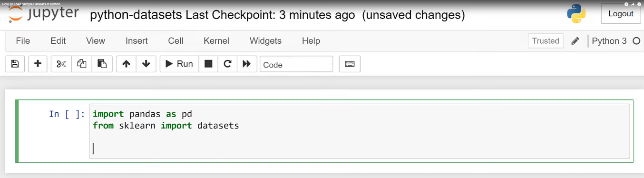Interrupt the kernel with the stop icon
644x178 pixels.
click(x=208, y=64)
